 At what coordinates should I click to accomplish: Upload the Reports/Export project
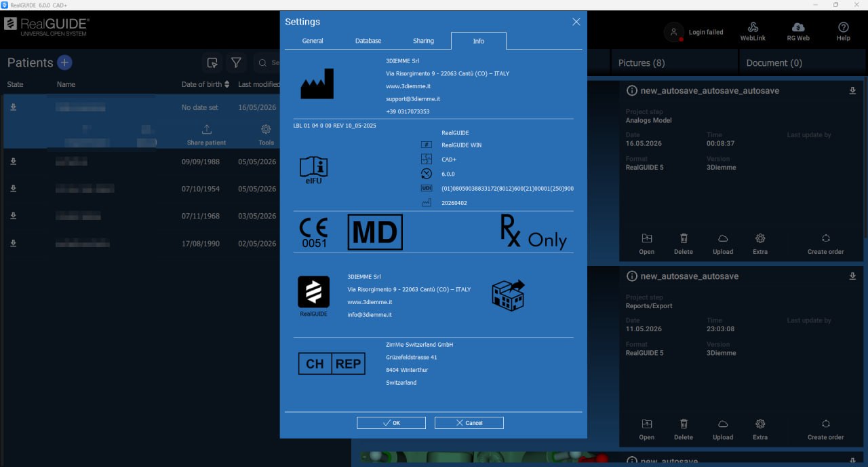click(x=723, y=430)
